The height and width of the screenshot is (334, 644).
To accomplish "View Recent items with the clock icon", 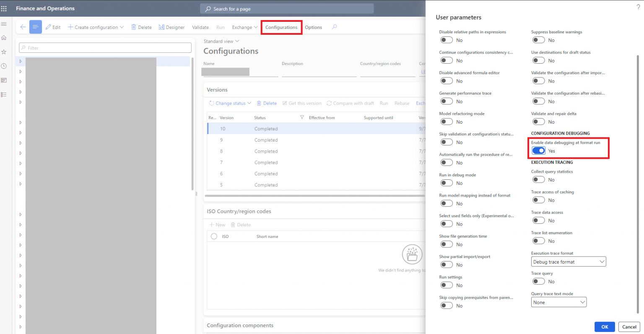I will 5,66.
